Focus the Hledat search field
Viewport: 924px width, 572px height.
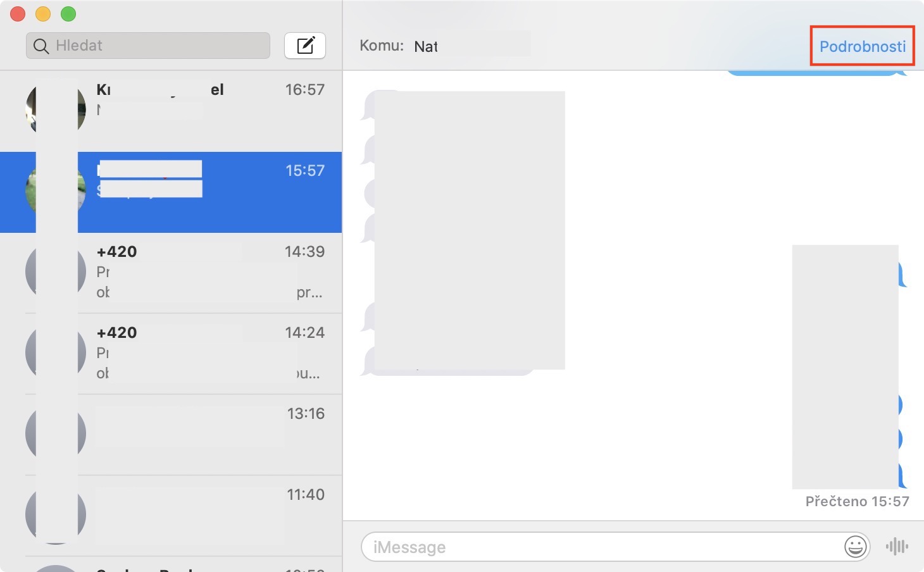[148, 46]
